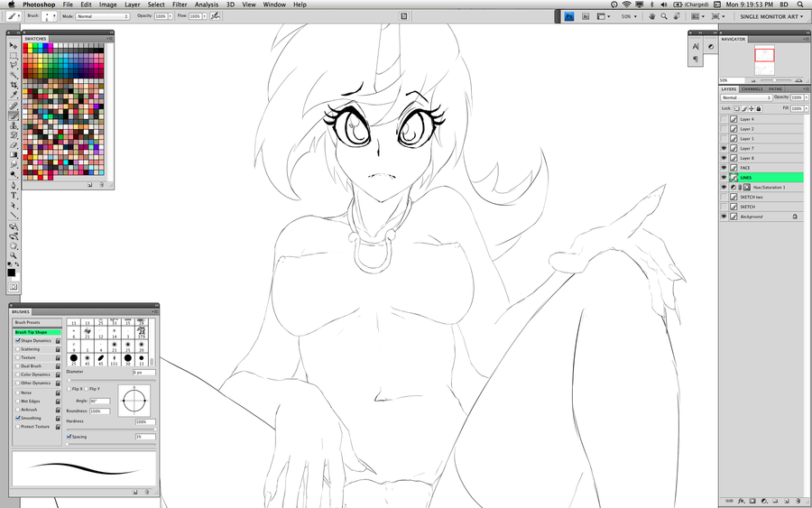Enable airbrush in the options bar

coord(215,16)
